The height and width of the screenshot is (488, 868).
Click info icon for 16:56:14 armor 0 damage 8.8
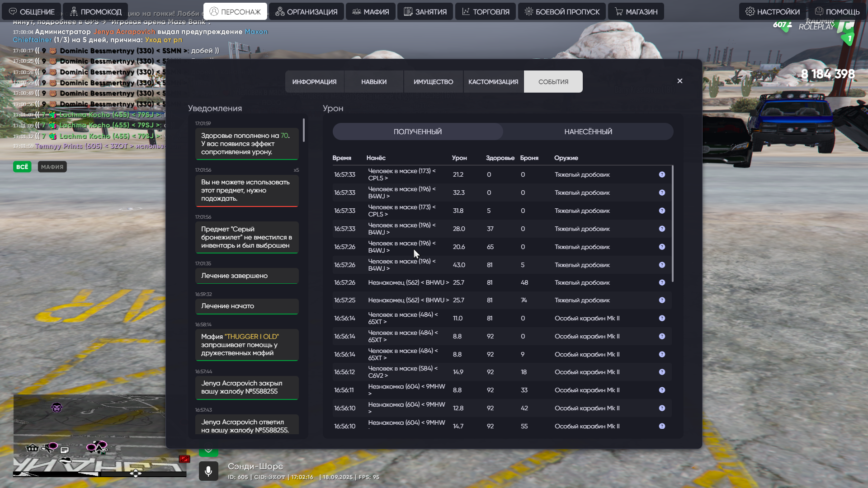click(662, 336)
